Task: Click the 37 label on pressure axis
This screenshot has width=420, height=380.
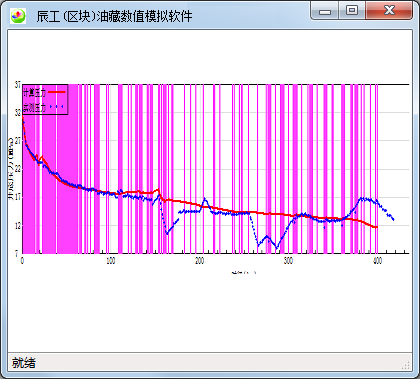Action: tap(18, 85)
